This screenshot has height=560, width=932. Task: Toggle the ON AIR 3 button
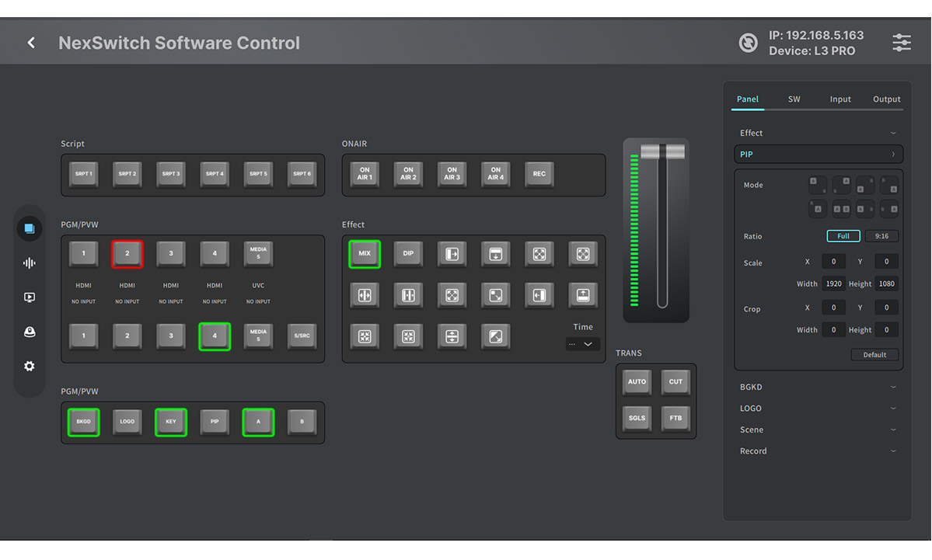[x=452, y=174]
